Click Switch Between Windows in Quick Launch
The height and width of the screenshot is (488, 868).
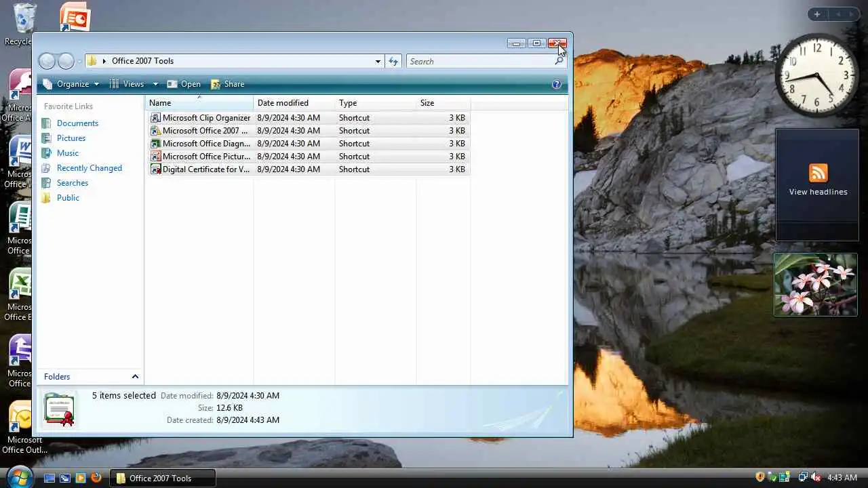(65, 478)
